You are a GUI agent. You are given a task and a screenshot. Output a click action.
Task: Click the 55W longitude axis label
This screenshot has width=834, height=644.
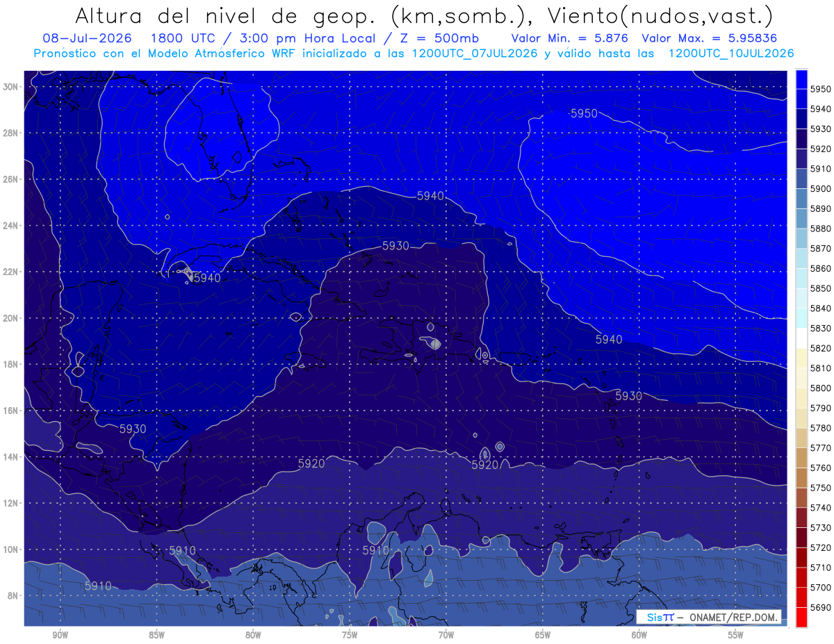click(x=736, y=635)
